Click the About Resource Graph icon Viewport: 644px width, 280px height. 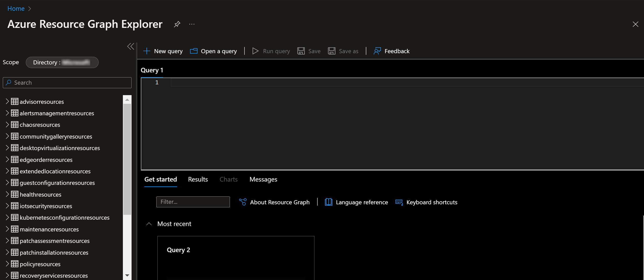point(243,202)
